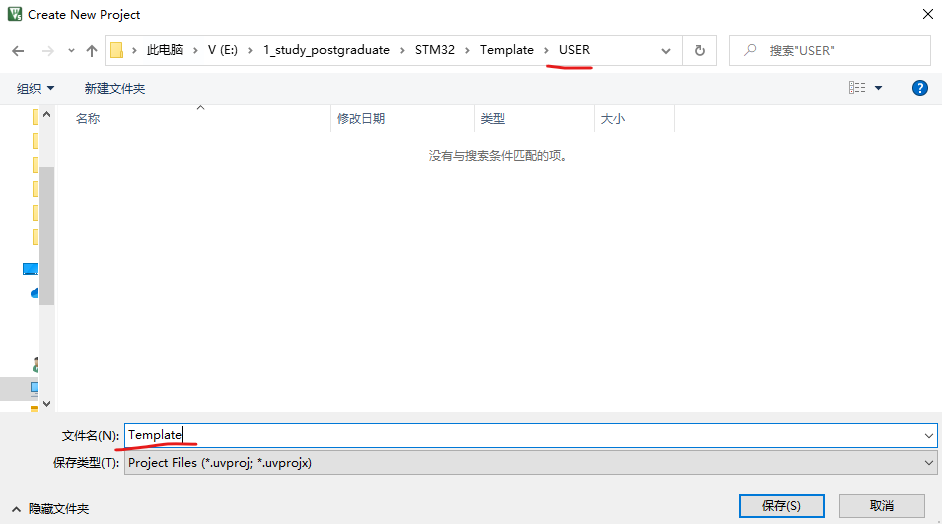Open the recent locations dropdown chevron
This screenshot has height=524, width=942.
pos(71,51)
